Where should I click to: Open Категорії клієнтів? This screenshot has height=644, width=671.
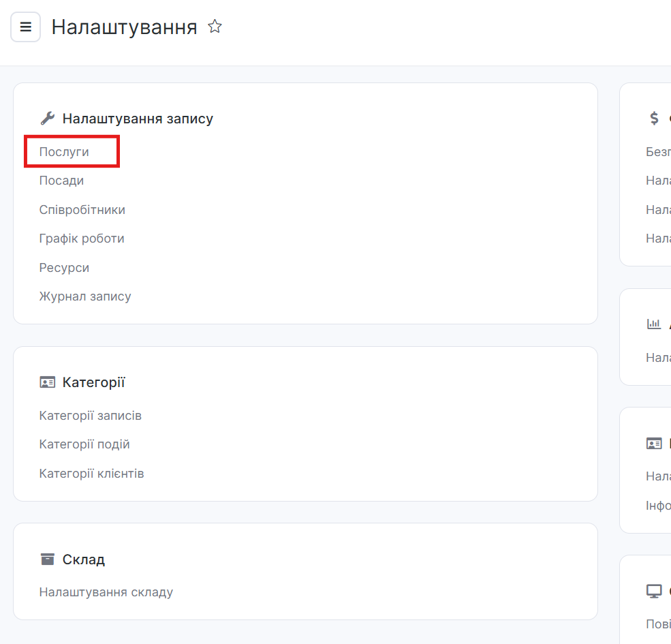[91, 474]
